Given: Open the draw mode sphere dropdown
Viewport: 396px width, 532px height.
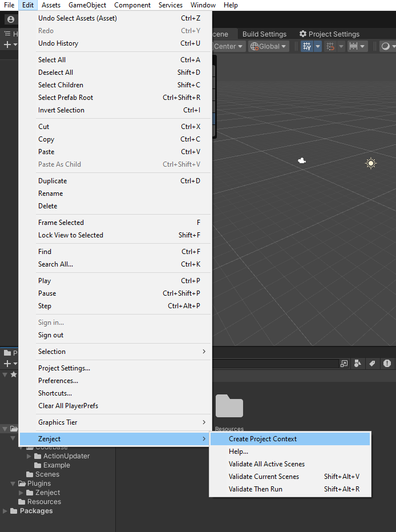Looking at the screenshot, I should point(388,46).
